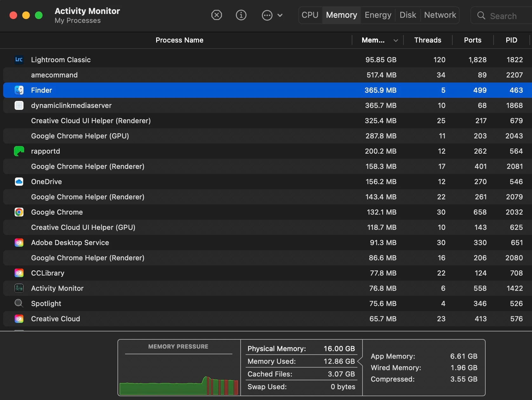Click the My Processes subtitle
532x400 pixels.
click(x=78, y=21)
